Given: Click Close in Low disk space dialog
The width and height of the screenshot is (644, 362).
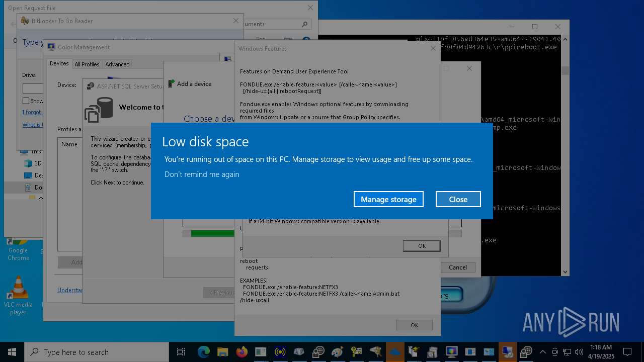Looking at the screenshot, I should pyautogui.click(x=458, y=199).
